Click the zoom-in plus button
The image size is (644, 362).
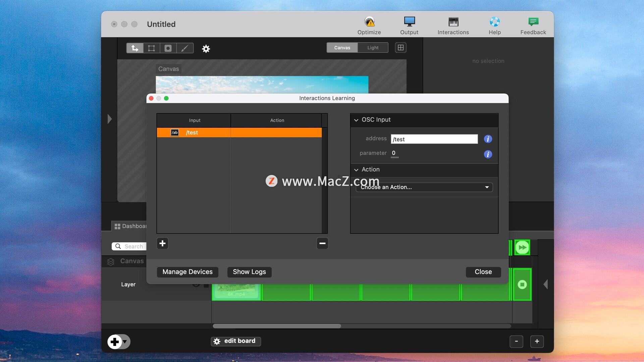pyautogui.click(x=537, y=341)
